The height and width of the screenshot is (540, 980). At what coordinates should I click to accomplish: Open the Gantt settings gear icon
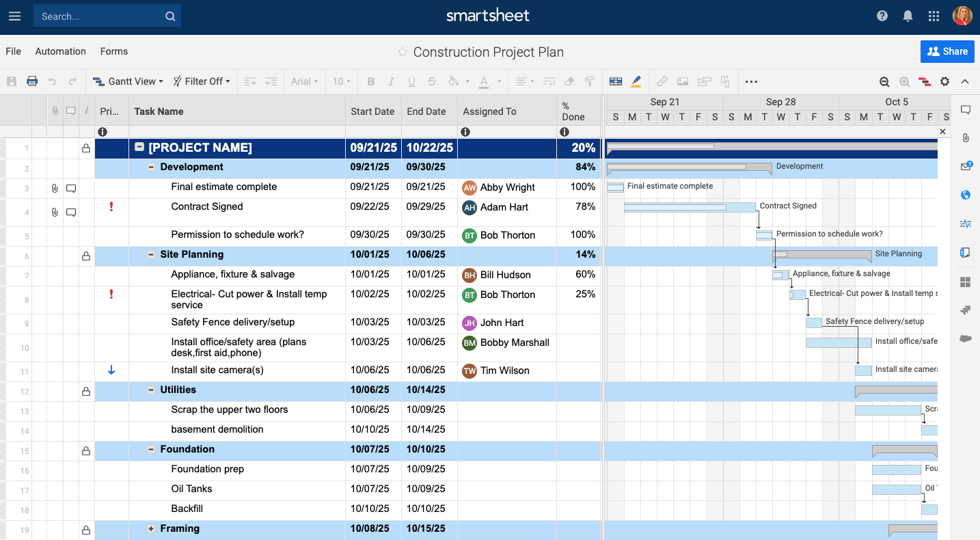[x=944, y=81]
